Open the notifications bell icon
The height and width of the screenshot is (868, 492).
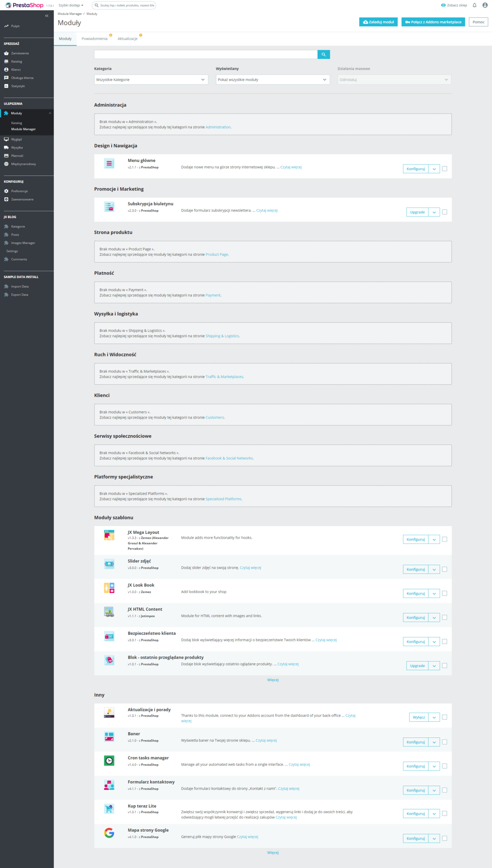[x=474, y=5]
